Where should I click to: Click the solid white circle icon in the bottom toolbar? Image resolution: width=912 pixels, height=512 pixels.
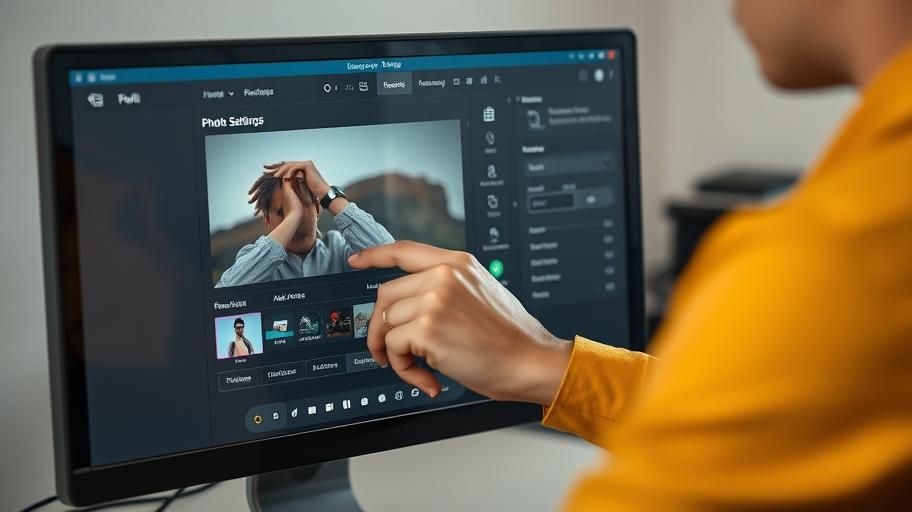coord(382,399)
